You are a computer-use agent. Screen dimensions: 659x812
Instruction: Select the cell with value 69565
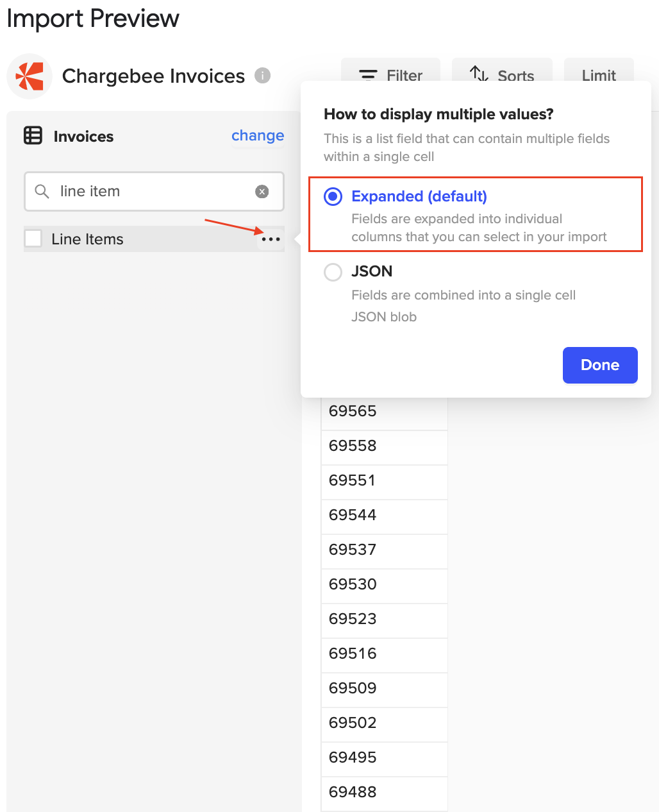tap(383, 411)
